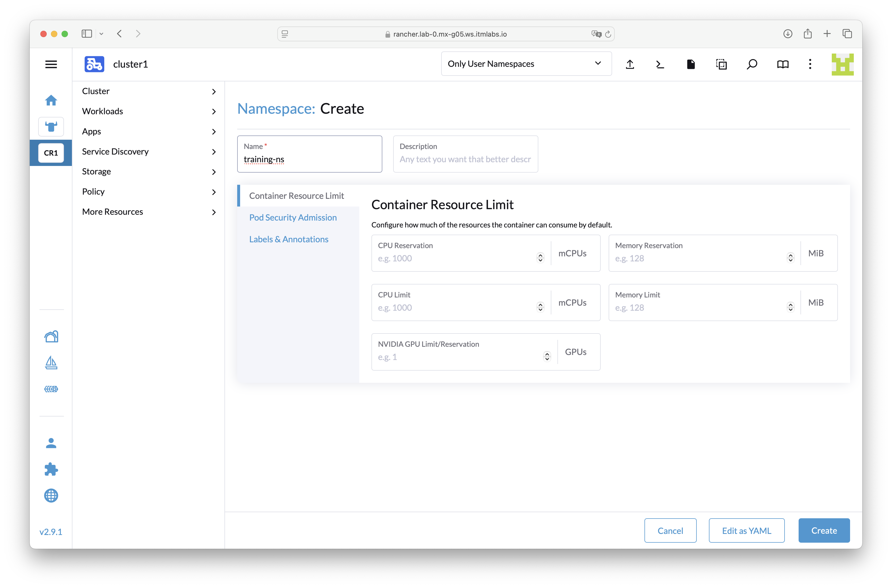Expand the Storage menu group

pos(149,171)
